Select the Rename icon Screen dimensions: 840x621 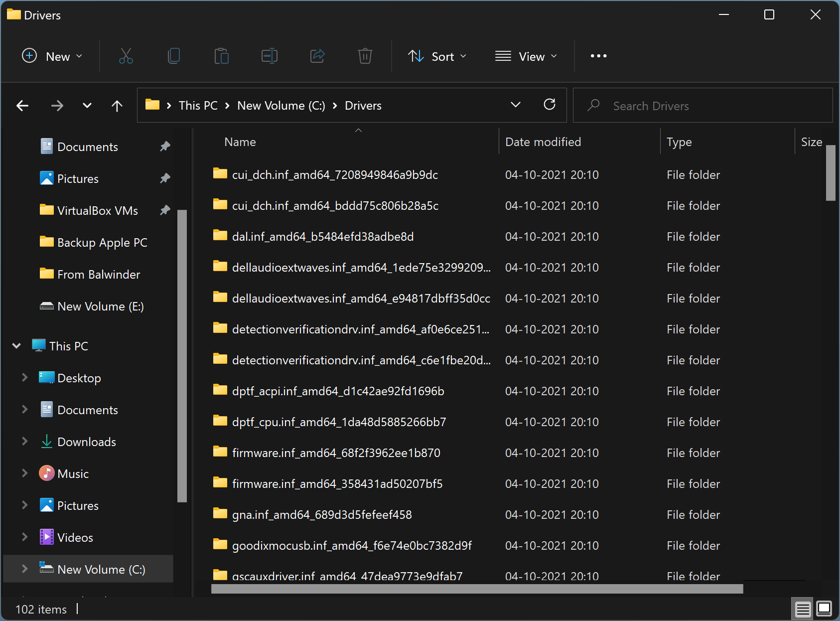tap(269, 56)
